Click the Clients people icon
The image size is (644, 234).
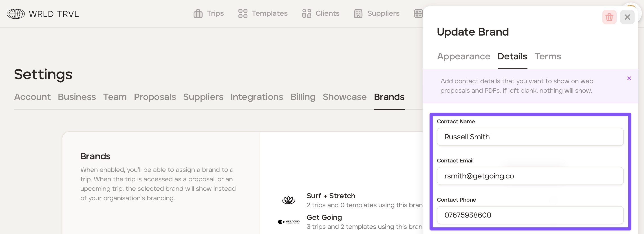(x=307, y=13)
